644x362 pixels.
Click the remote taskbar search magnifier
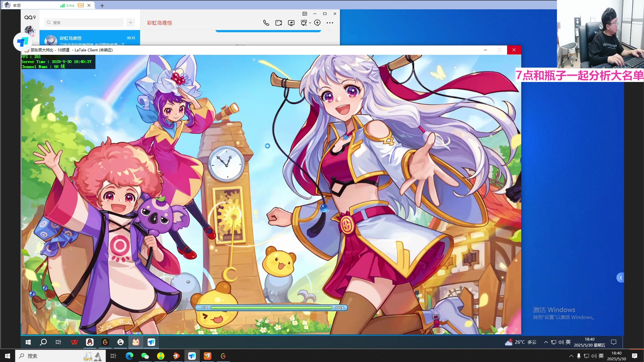[43, 342]
